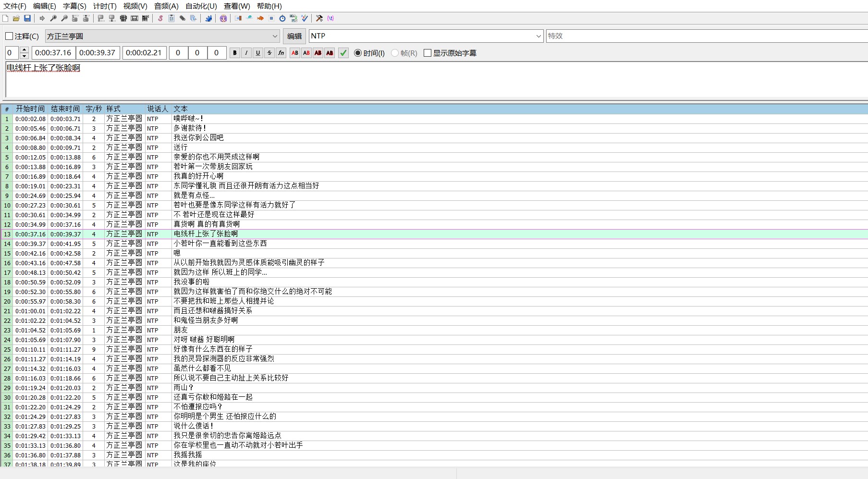Click start time field 0:00:37.16
Image resolution: width=868 pixels, height=479 pixels.
(53, 53)
